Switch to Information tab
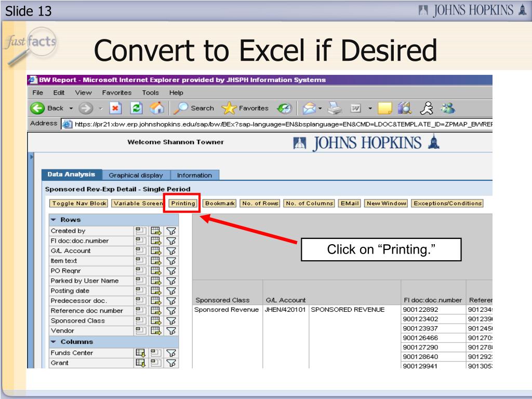This screenshot has width=532, height=399. tap(194, 175)
